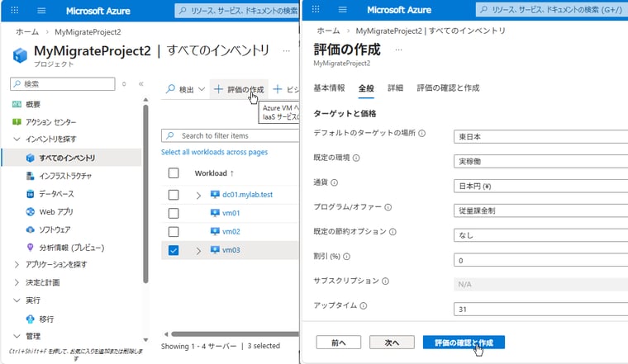The height and width of the screenshot is (364, 628).
Task: Open the 従量課金制 offer dropdown
Action: pos(540,210)
